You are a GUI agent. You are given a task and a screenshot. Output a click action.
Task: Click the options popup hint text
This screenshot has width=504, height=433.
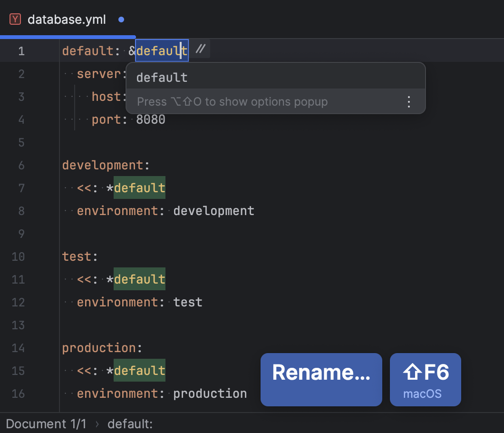click(232, 101)
